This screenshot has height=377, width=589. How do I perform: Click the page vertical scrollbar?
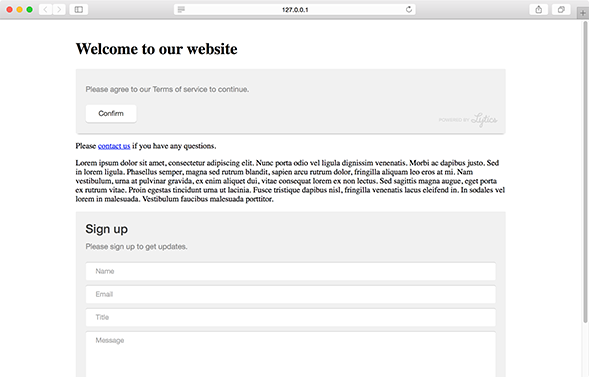[x=585, y=172]
